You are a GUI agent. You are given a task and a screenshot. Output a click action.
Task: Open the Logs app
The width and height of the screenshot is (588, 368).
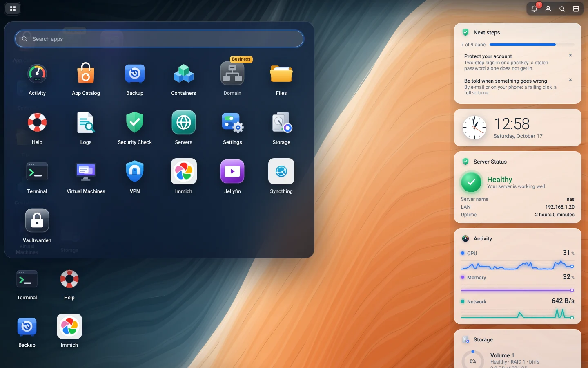coord(86,129)
